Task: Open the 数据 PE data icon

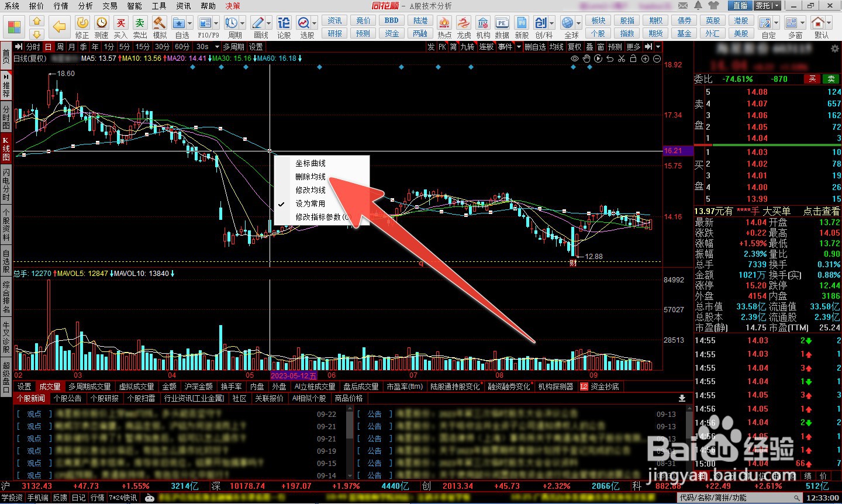Action: coord(502,27)
